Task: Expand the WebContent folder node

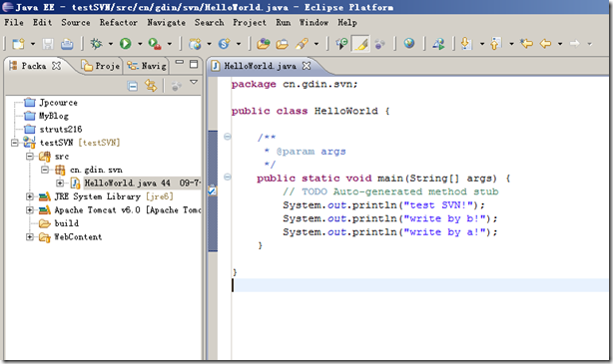Action: pos(30,237)
